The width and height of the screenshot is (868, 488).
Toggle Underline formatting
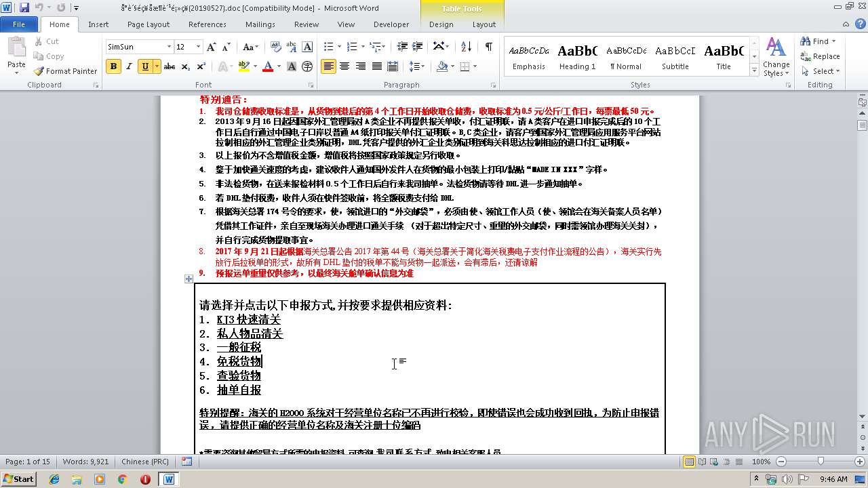(144, 66)
